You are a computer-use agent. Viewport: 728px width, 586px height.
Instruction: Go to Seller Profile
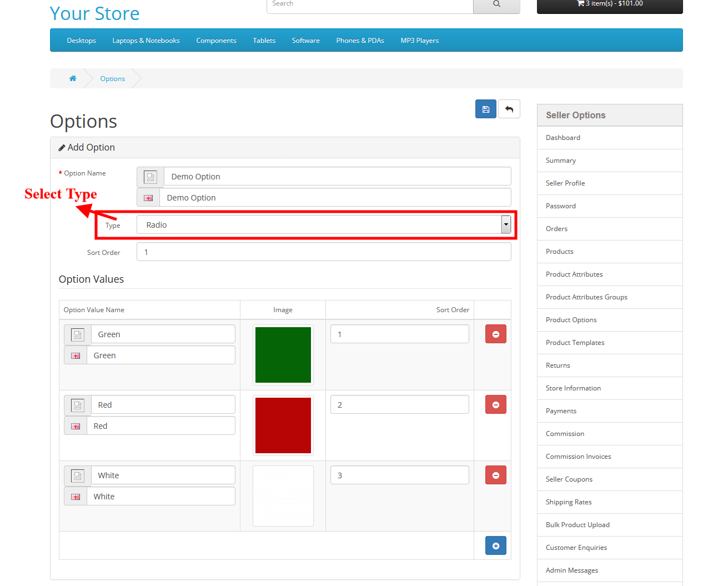tap(610, 183)
